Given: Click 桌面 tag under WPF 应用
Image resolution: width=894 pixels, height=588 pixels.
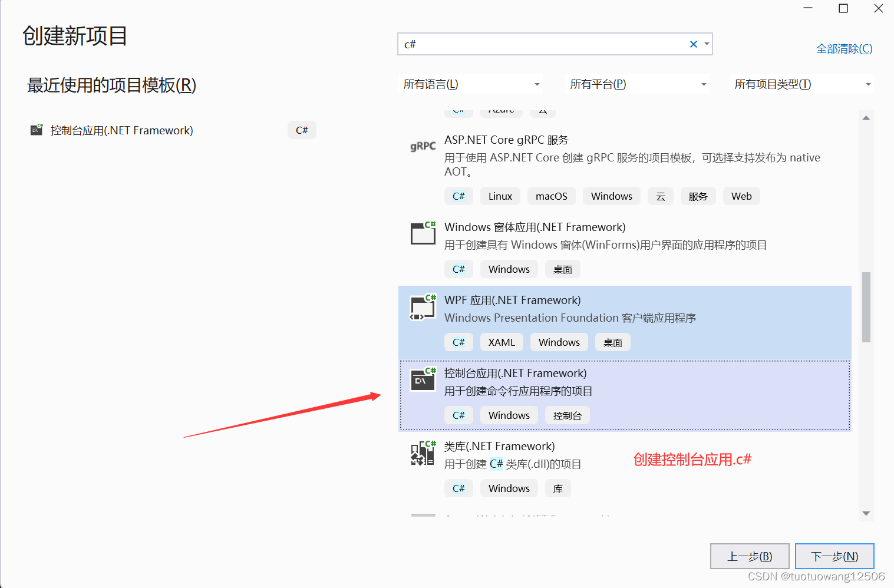Looking at the screenshot, I should point(613,342).
